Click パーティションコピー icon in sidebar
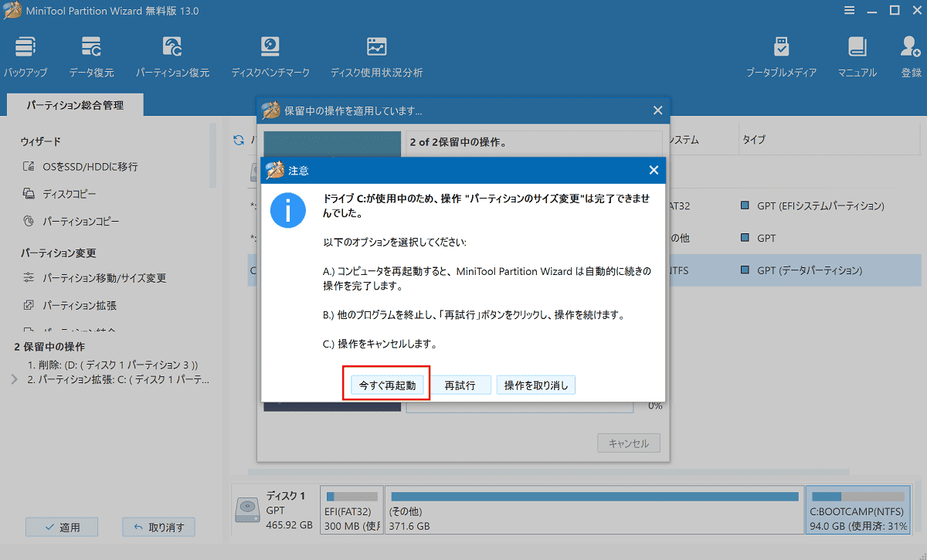927x560 pixels. click(x=29, y=222)
